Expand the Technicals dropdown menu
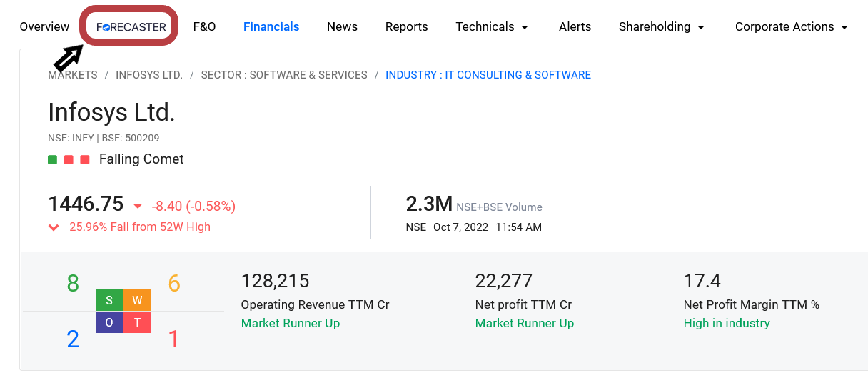 [493, 26]
